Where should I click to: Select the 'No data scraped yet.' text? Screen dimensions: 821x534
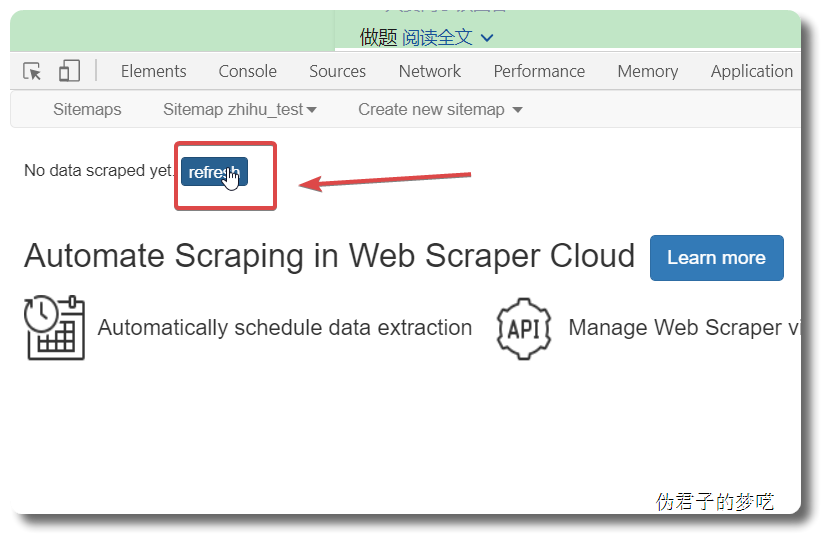[x=98, y=171]
